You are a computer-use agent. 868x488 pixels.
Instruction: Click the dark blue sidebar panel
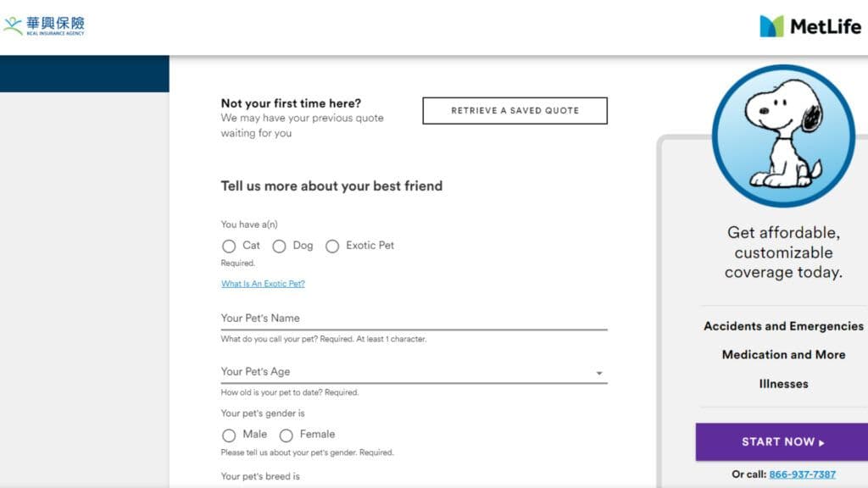tap(85, 74)
